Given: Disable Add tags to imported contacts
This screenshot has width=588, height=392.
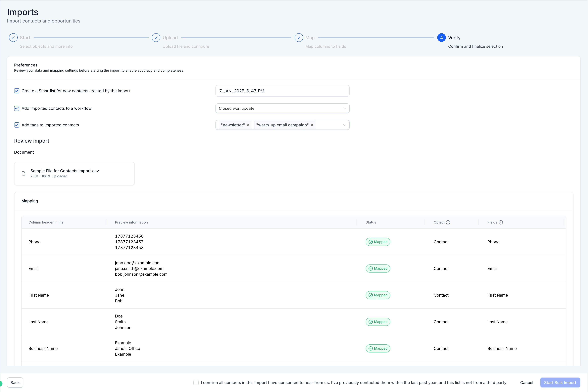Looking at the screenshot, I should pos(17,125).
